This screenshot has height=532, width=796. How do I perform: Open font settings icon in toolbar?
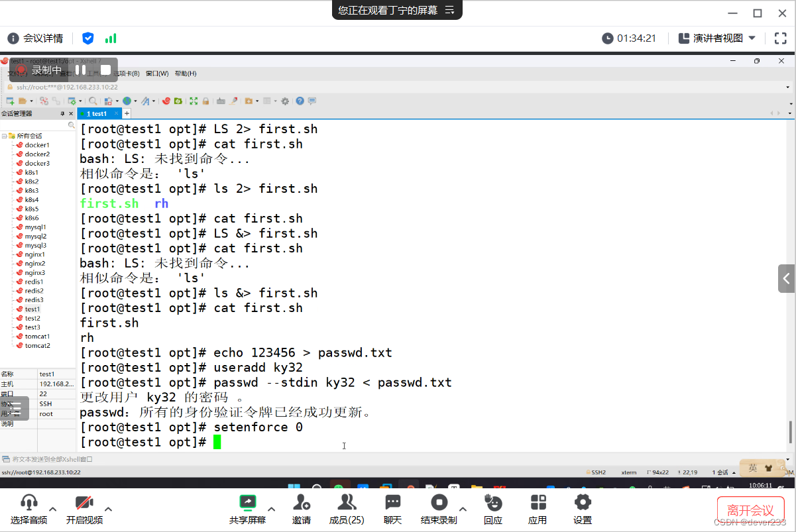click(x=145, y=101)
